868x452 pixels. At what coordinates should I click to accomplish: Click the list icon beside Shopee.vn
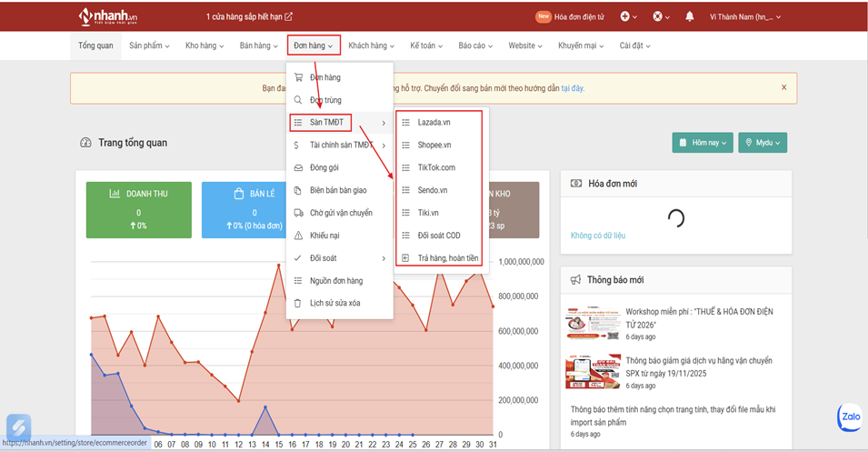pyautogui.click(x=405, y=146)
